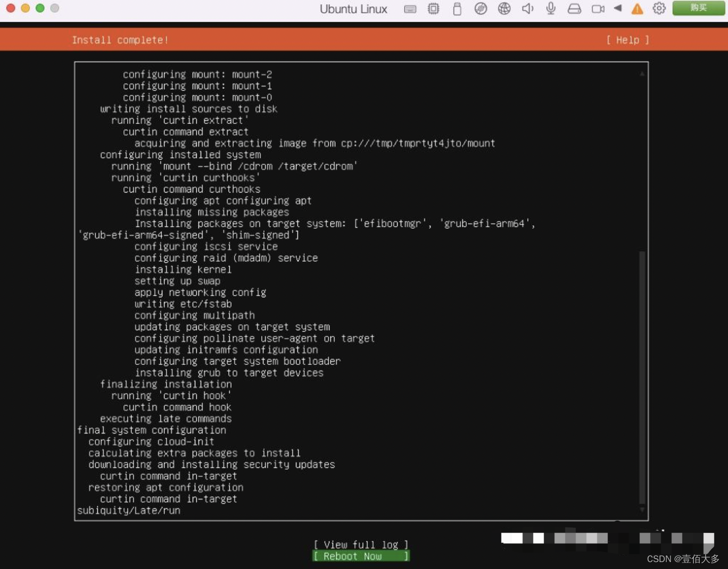Image resolution: width=728 pixels, height=569 pixels.
Task: Click the log line 'executing late commands'
Action: click(166, 419)
